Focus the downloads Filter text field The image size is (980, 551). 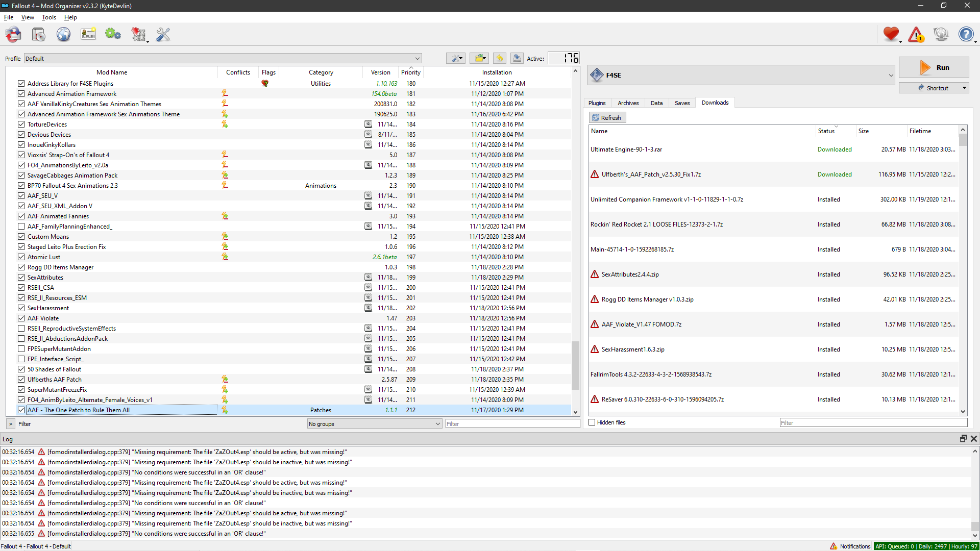click(x=873, y=423)
